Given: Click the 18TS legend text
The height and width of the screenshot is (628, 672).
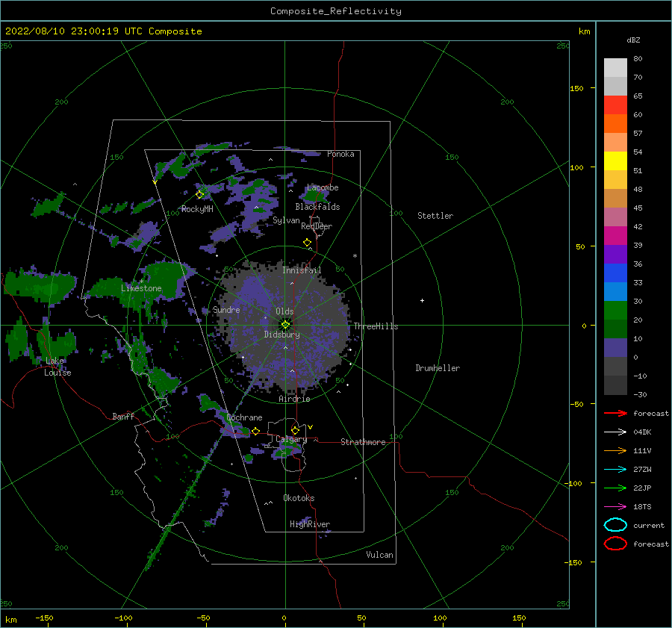Looking at the screenshot, I should point(642,507).
